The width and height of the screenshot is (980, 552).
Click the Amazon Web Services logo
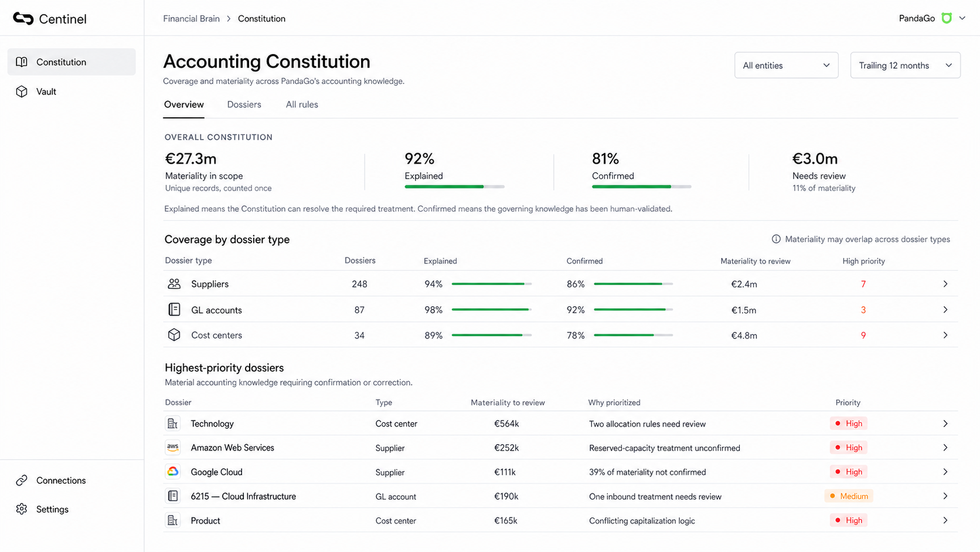(x=173, y=448)
